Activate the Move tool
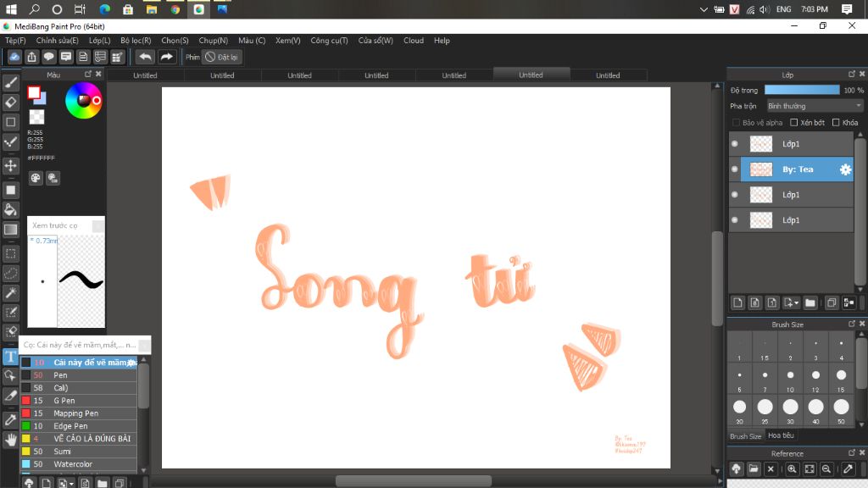Image resolution: width=868 pixels, height=488 pixels. click(10, 165)
